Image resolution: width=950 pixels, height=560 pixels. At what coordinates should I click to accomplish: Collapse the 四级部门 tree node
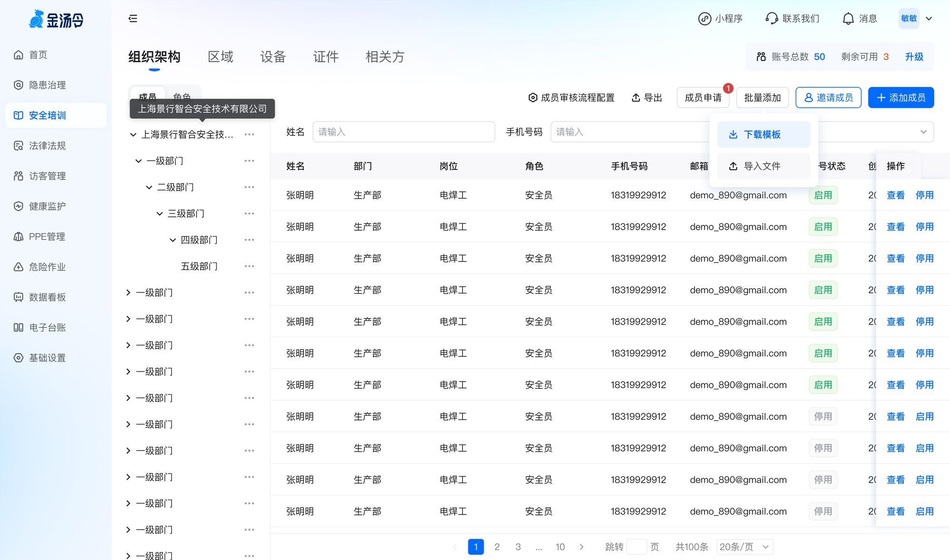(x=173, y=240)
